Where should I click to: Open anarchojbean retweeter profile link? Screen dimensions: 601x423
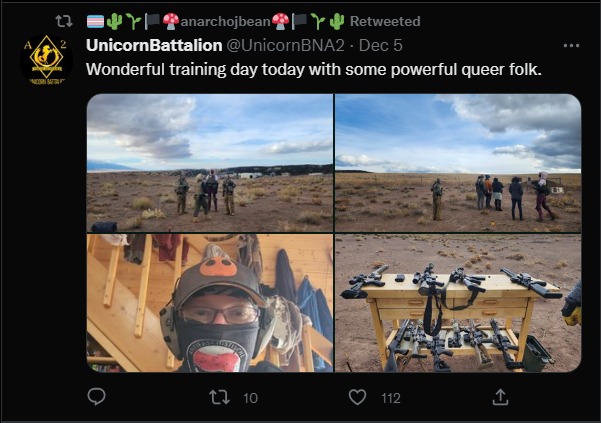[225, 21]
